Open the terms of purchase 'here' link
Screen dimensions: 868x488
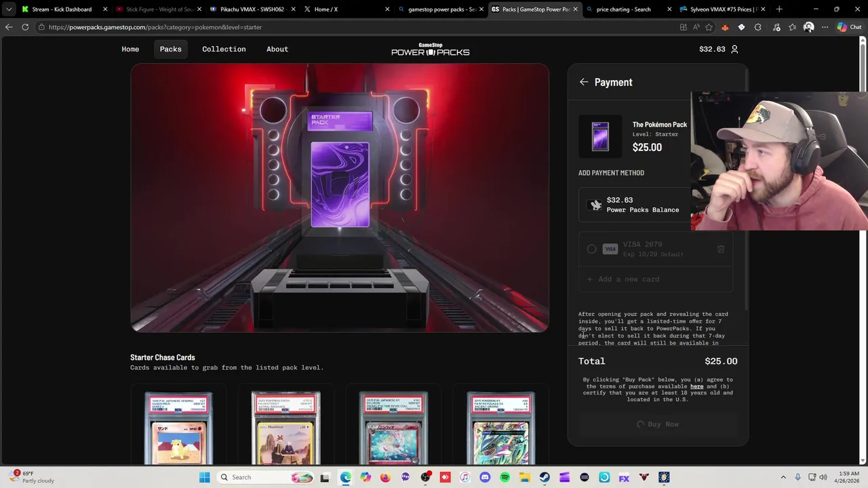(x=696, y=386)
